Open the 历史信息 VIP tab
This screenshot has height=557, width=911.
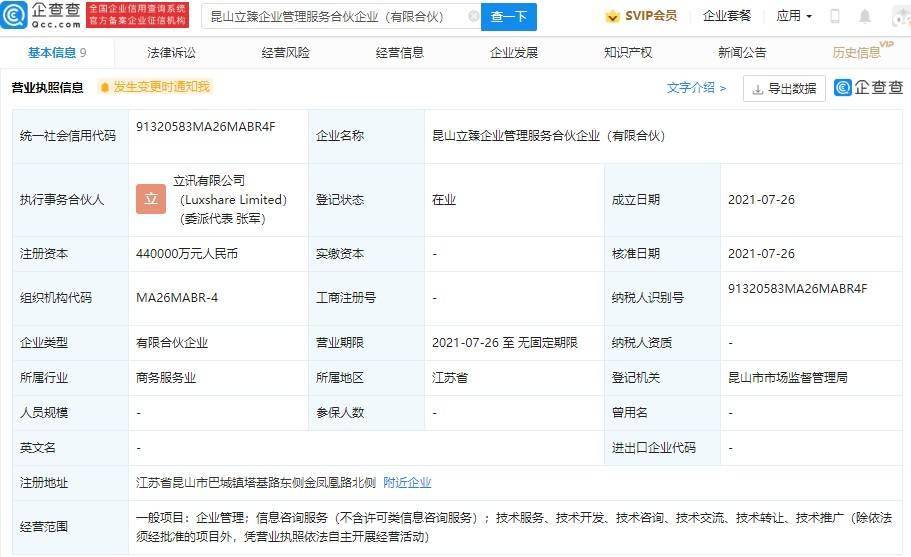[862, 51]
